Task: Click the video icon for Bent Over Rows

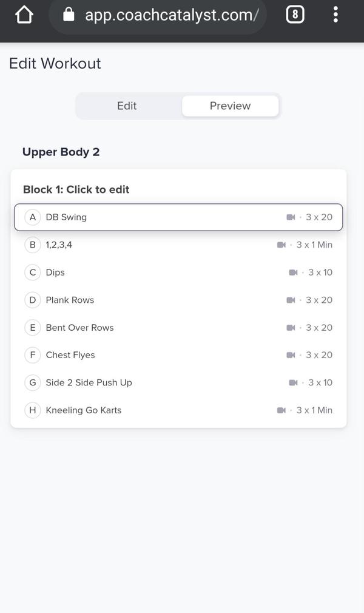Action: click(291, 328)
